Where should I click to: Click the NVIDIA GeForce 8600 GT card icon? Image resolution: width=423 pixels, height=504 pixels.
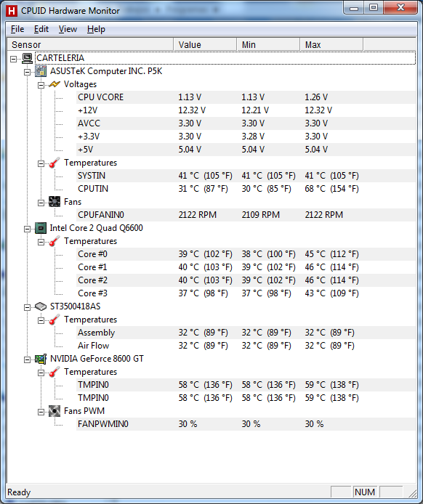coord(41,359)
